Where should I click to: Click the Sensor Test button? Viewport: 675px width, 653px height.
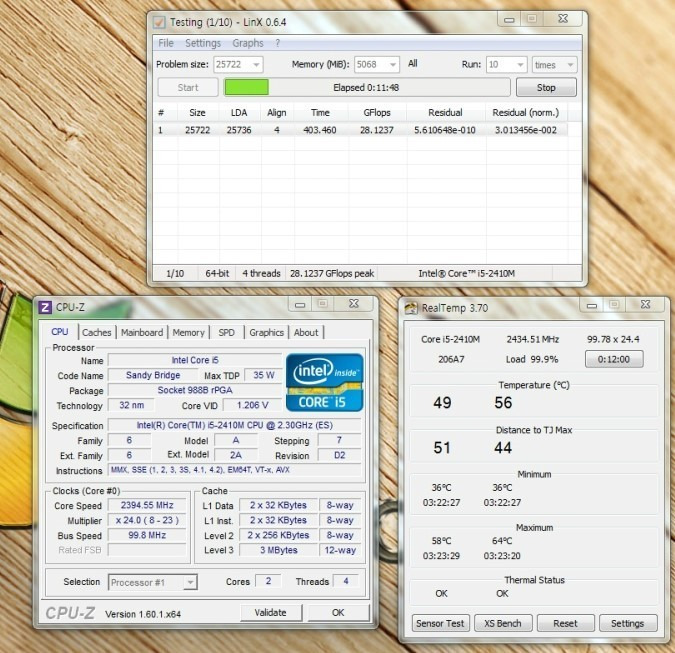click(x=440, y=623)
